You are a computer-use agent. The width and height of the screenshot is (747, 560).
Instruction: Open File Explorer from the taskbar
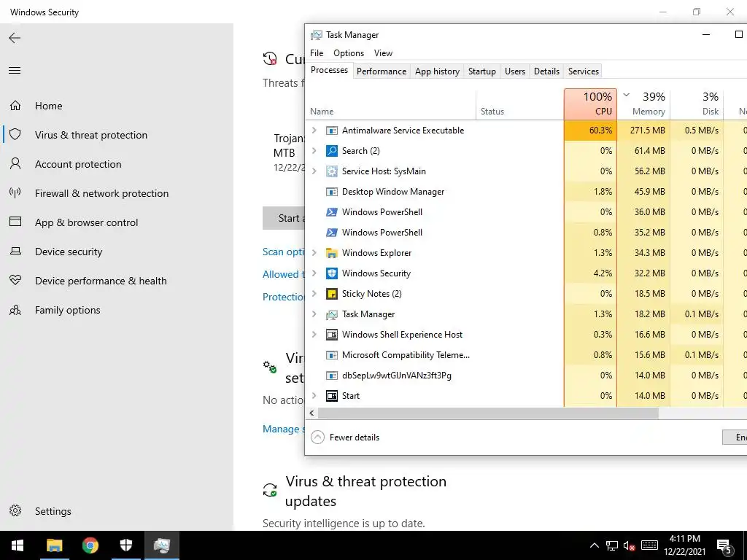coord(54,545)
